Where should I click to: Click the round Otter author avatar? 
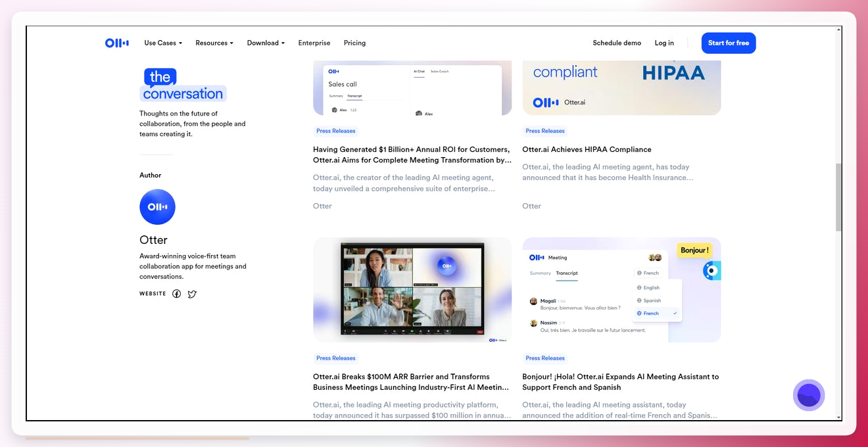pyautogui.click(x=157, y=207)
